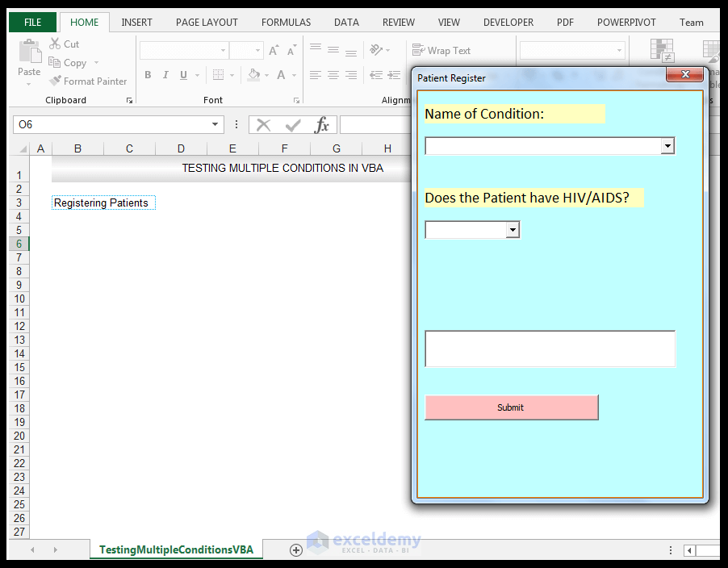Align text left
This screenshot has height=568, width=728.
click(316, 75)
